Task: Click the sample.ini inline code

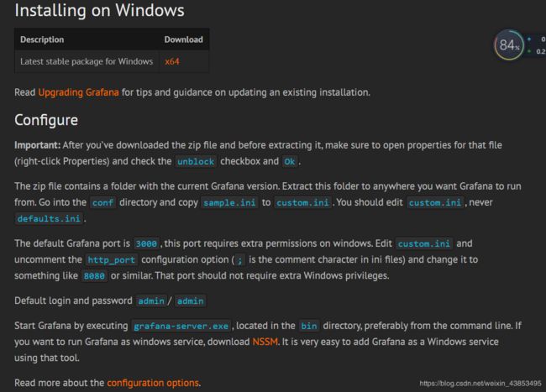Action: pos(229,203)
